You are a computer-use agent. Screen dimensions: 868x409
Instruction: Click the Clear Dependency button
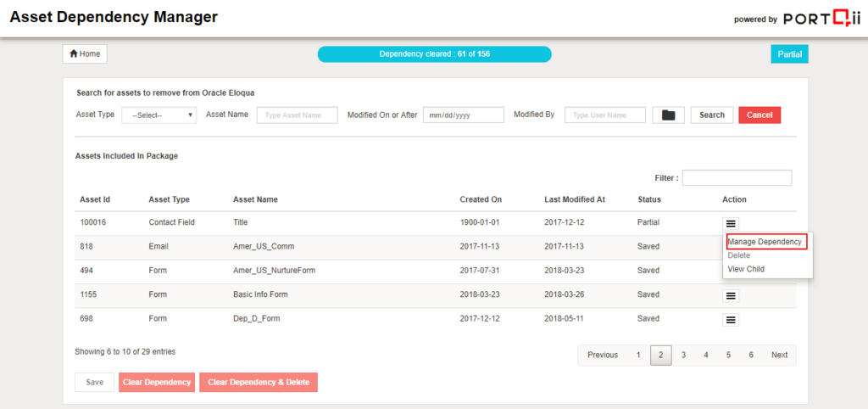(x=157, y=383)
